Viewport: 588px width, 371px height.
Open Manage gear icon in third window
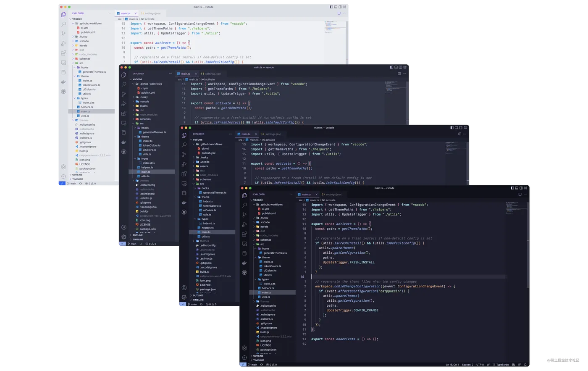point(184,297)
